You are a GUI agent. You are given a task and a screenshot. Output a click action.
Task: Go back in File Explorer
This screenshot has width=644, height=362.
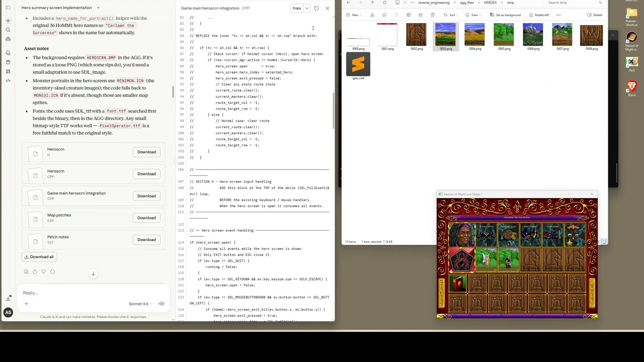(x=348, y=3)
